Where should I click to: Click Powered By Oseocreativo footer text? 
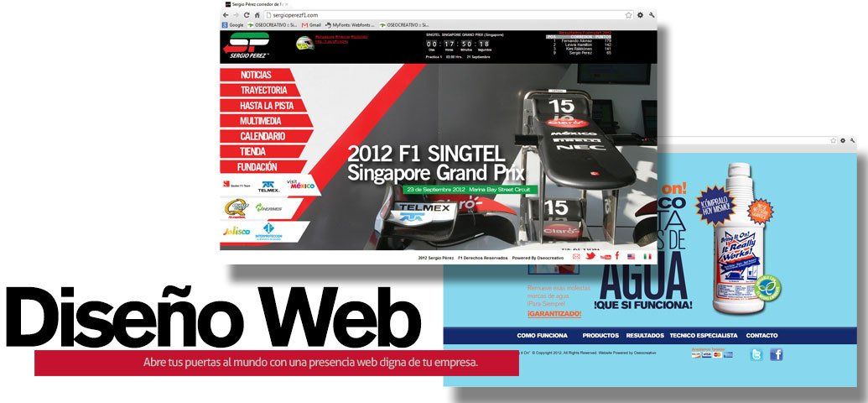coord(538,258)
